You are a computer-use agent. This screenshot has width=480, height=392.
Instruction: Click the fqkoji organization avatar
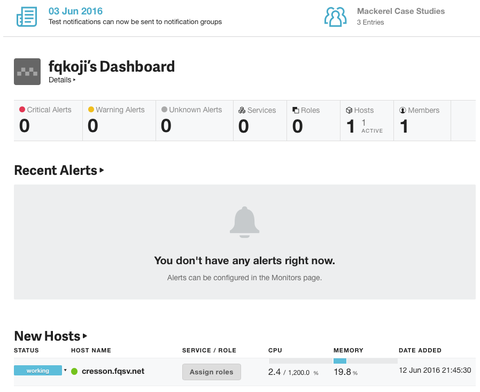(27, 71)
